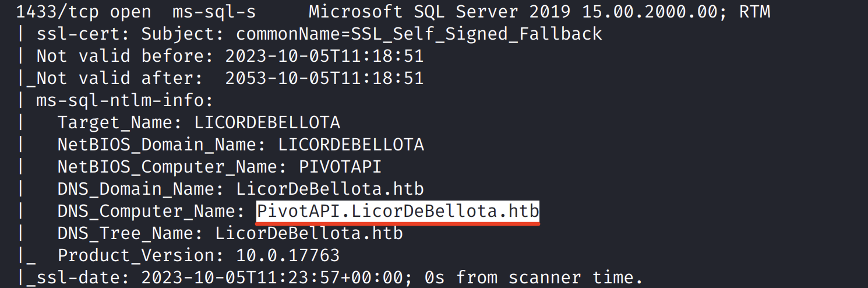Click the ms-sql-ntlm-info heading

[121, 100]
